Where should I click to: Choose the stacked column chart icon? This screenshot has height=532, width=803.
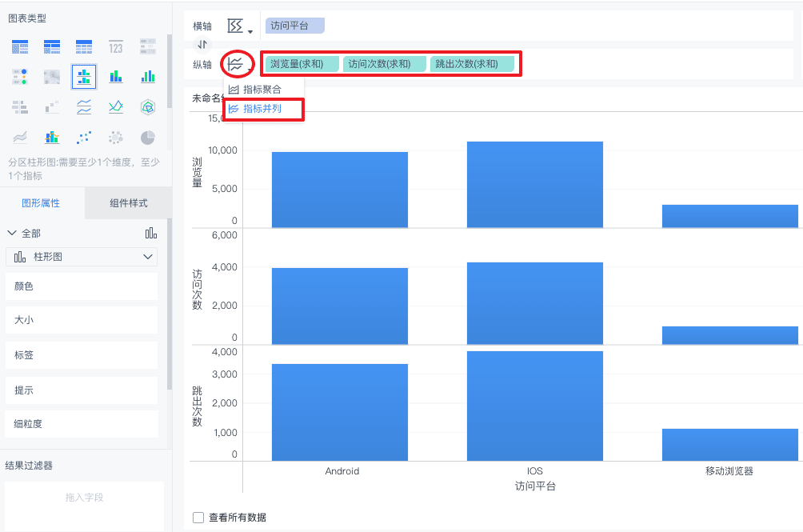(116, 77)
